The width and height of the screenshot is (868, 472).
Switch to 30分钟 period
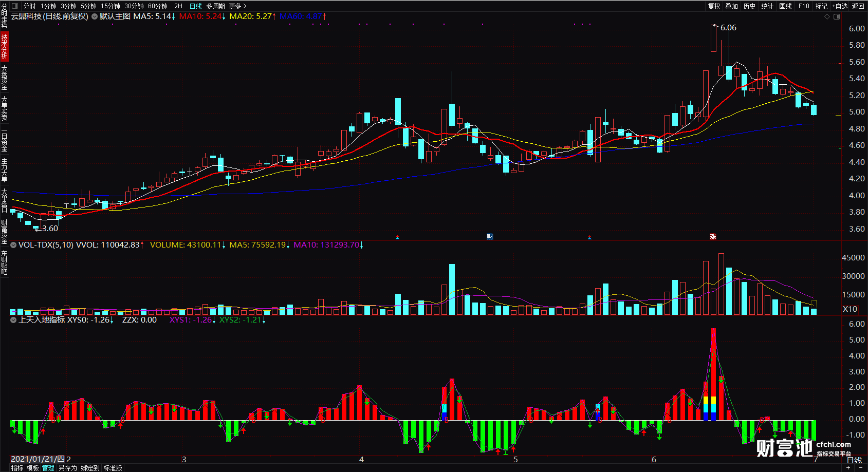134,6
